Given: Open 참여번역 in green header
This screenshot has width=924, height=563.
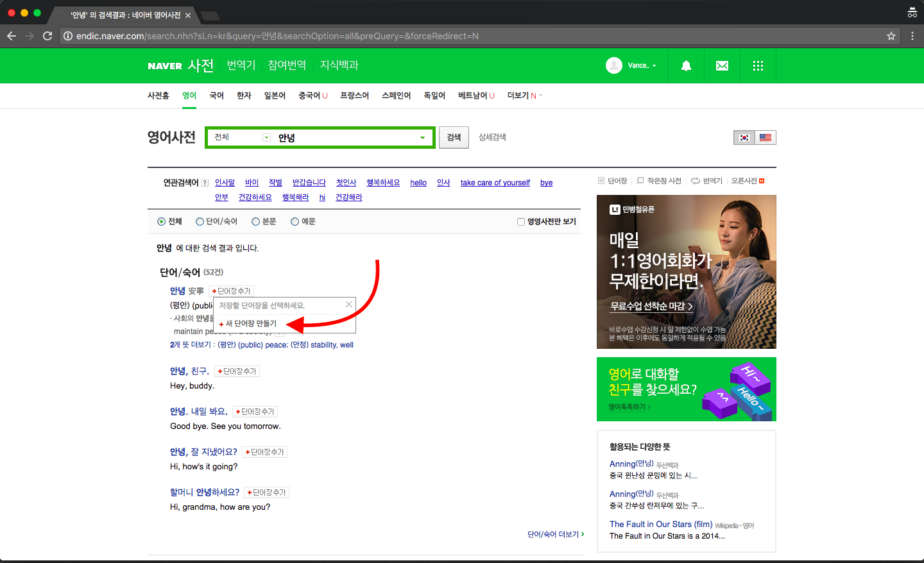Looking at the screenshot, I should pyautogui.click(x=287, y=65).
